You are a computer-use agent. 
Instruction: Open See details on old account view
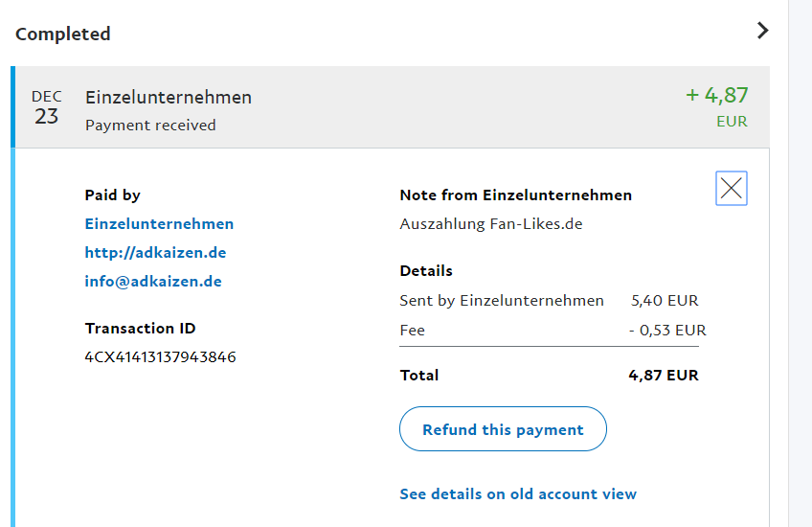pyautogui.click(x=518, y=494)
